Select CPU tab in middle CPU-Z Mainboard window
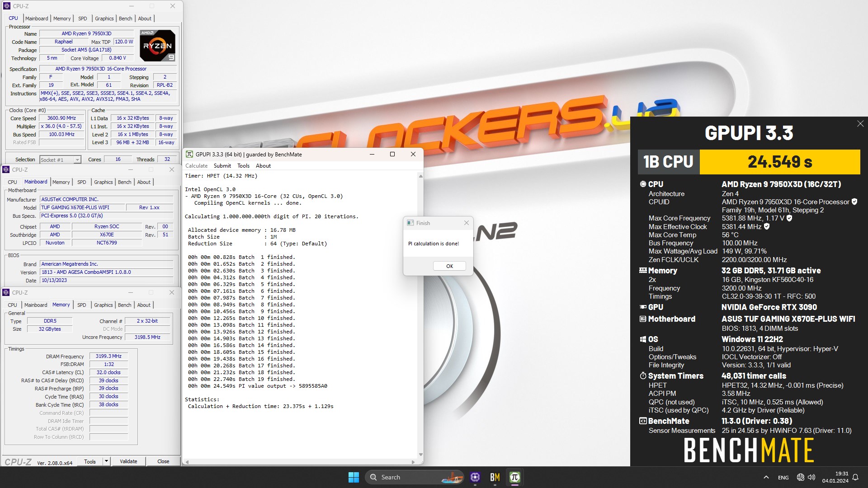868x488 pixels. (x=12, y=182)
